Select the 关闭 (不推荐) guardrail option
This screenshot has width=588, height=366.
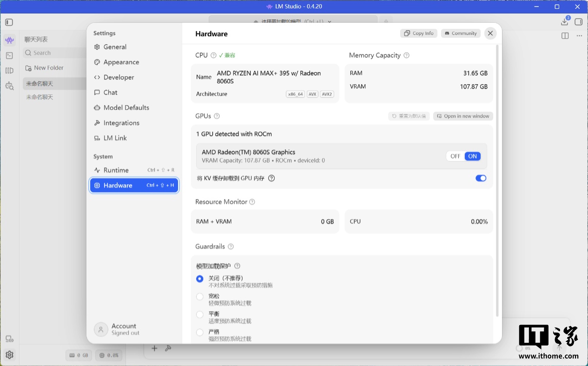[200, 279]
